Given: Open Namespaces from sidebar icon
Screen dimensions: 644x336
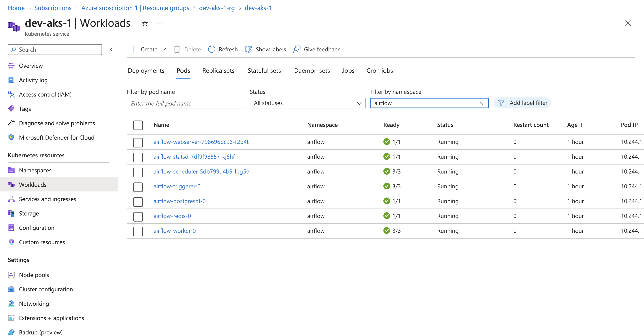Looking at the screenshot, I should pyautogui.click(x=11, y=170).
